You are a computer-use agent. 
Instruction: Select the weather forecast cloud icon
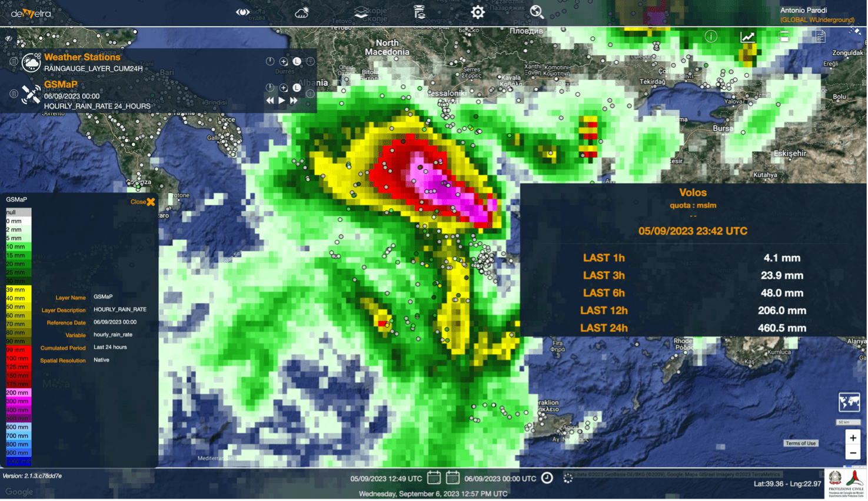click(300, 12)
